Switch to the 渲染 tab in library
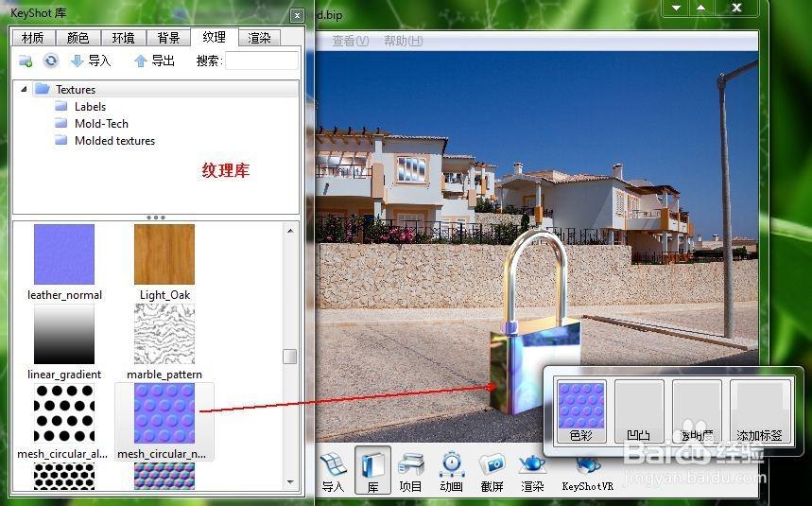812x506 pixels. pos(259,38)
